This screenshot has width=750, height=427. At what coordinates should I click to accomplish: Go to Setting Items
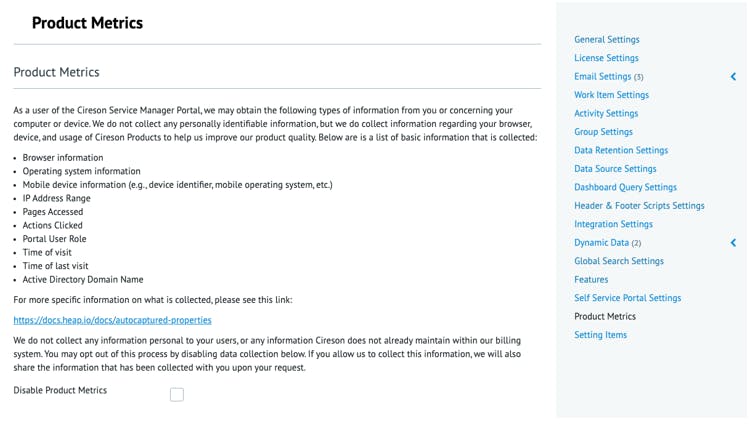pyautogui.click(x=600, y=335)
